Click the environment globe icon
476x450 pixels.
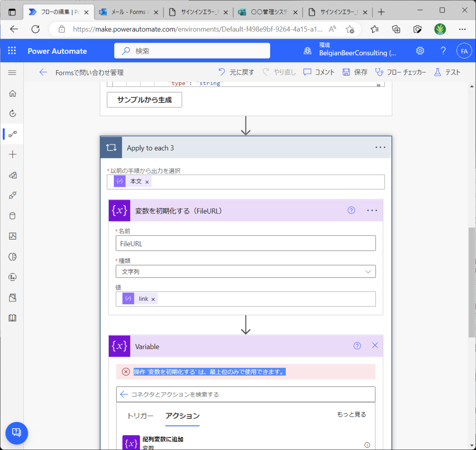click(307, 51)
